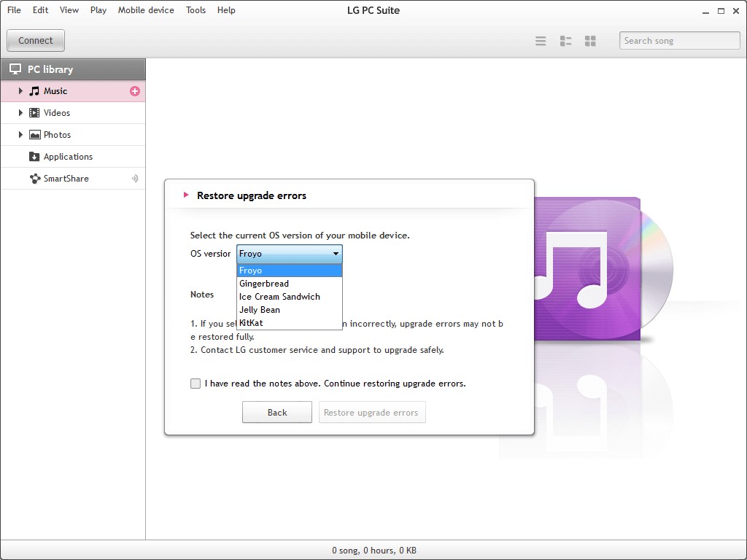
Task: Select Gingerbread from the OS list
Action: 264,284
